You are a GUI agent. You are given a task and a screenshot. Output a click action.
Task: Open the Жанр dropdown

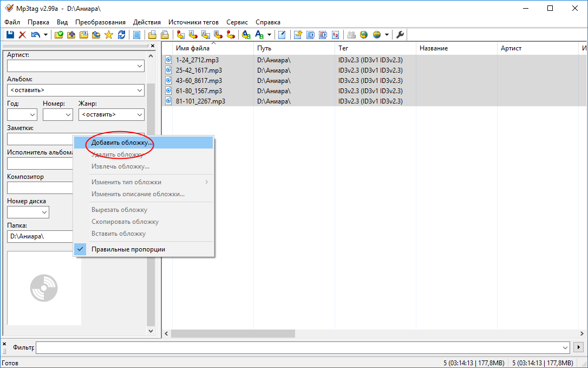pyautogui.click(x=140, y=114)
